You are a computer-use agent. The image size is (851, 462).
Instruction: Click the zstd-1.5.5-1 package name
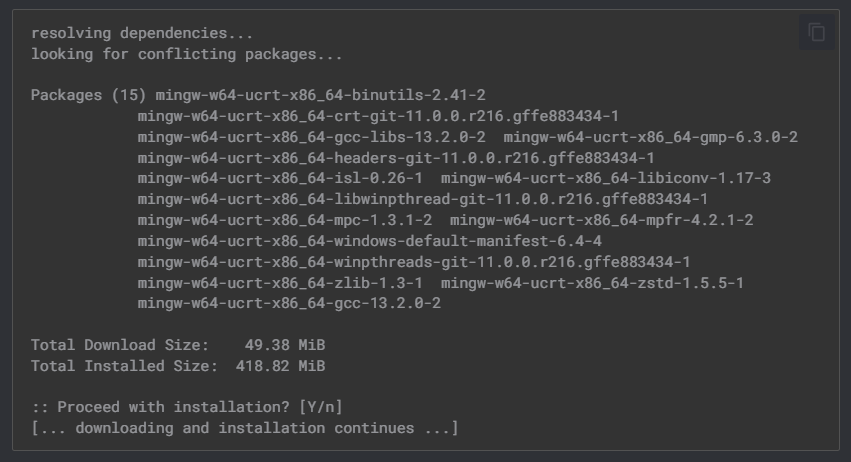click(x=592, y=283)
